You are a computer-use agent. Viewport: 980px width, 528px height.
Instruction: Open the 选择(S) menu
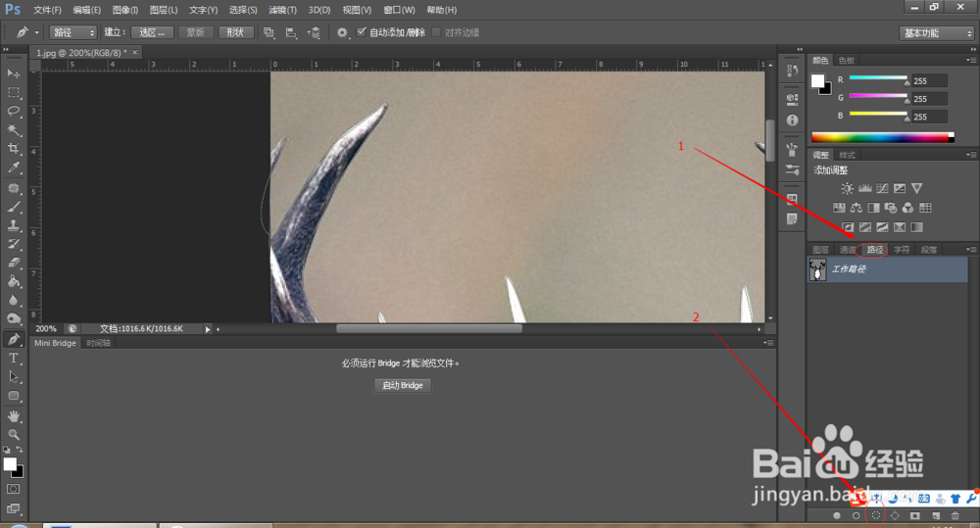[243, 10]
